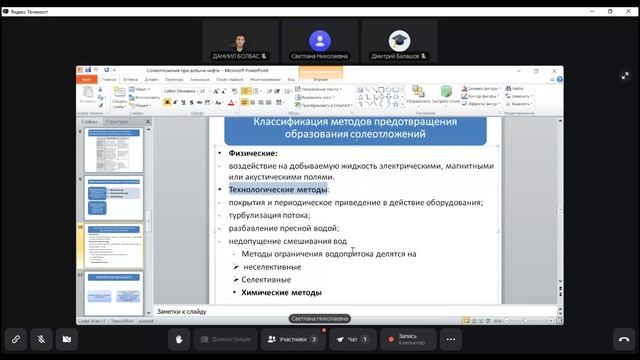Click the decrease font size icon
The height and width of the screenshot is (360, 640).
pyautogui.click(x=224, y=91)
